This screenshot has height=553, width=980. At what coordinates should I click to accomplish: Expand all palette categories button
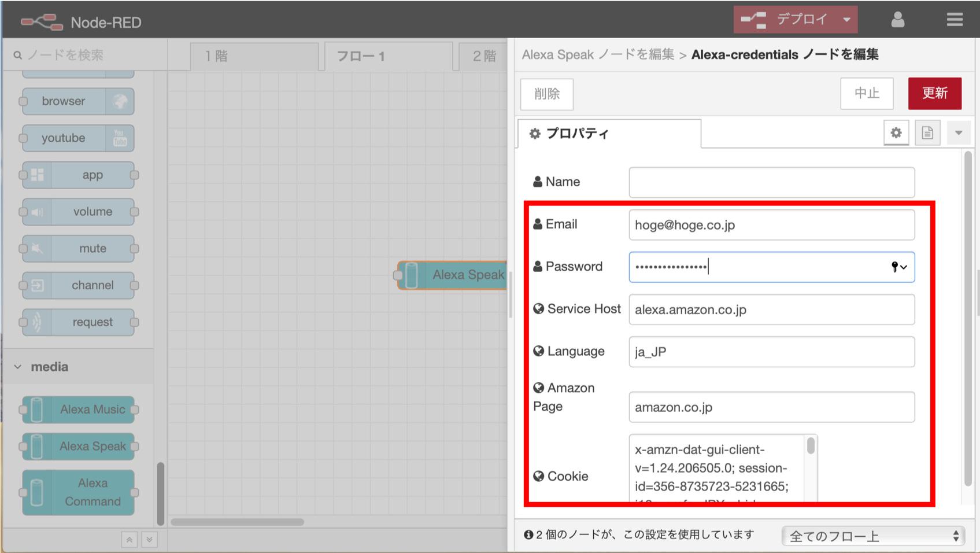[149, 540]
